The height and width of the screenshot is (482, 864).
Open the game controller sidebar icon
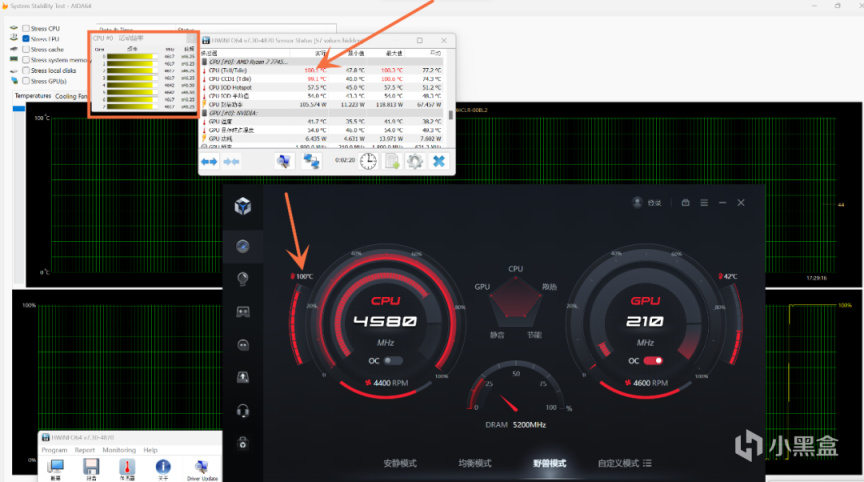242,312
